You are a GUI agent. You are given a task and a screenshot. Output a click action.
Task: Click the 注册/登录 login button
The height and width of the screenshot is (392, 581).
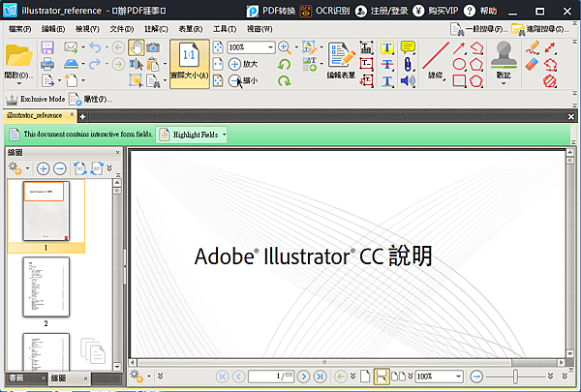[382, 11]
